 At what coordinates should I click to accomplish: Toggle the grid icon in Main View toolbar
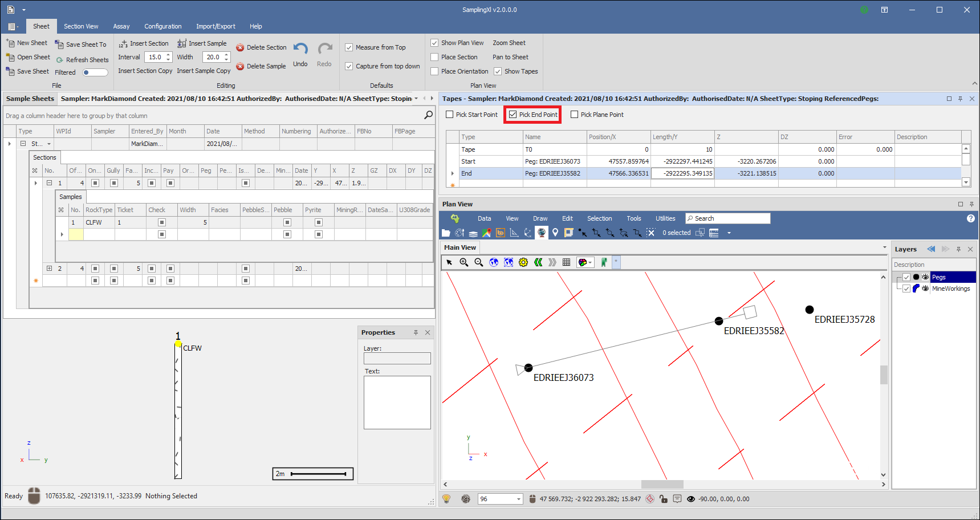[x=566, y=262]
